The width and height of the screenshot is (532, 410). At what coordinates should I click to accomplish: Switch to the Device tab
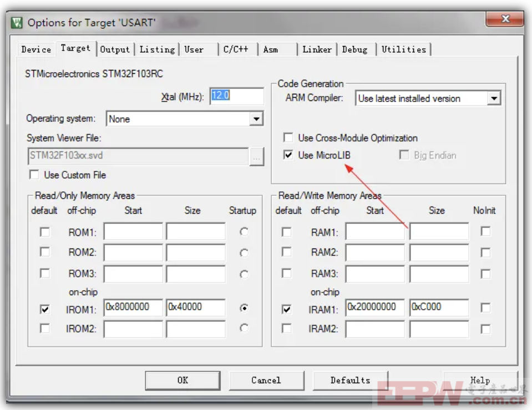coord(36,49)
